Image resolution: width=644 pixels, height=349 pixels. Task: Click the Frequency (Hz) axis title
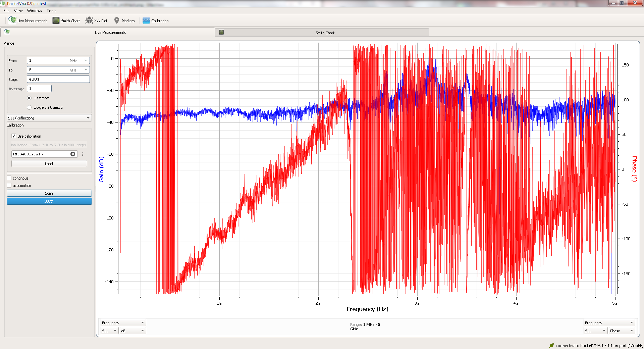[x=367, y=309]
